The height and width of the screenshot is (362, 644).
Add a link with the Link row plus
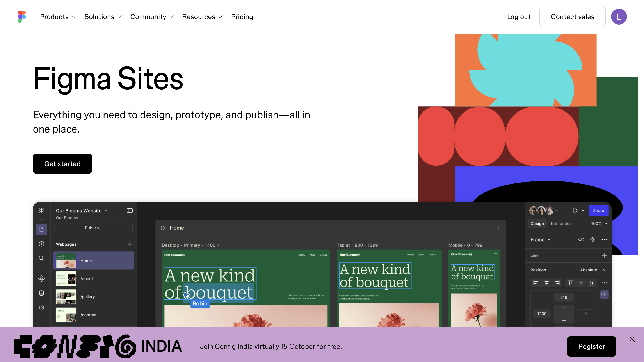[604, 255]
